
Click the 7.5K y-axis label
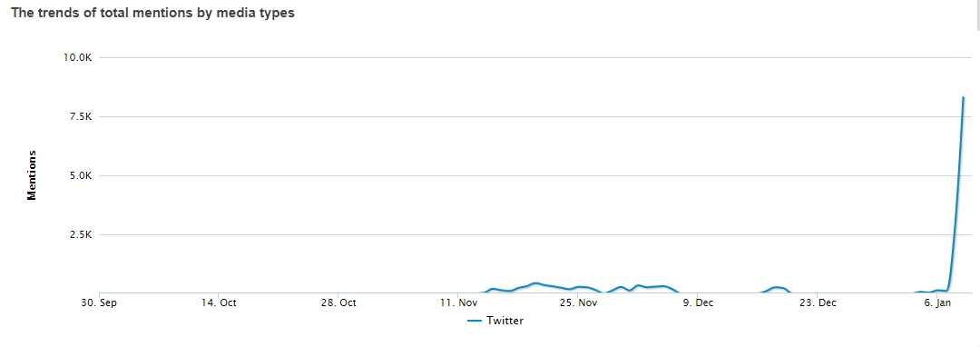(x=81, y=116)
